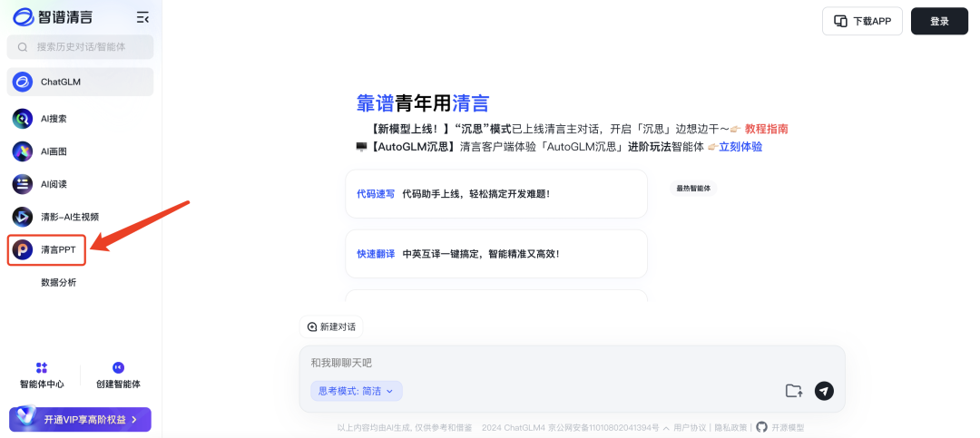Open the 用户协议 link
Viewport: 980px width, 438px height.
690,428
